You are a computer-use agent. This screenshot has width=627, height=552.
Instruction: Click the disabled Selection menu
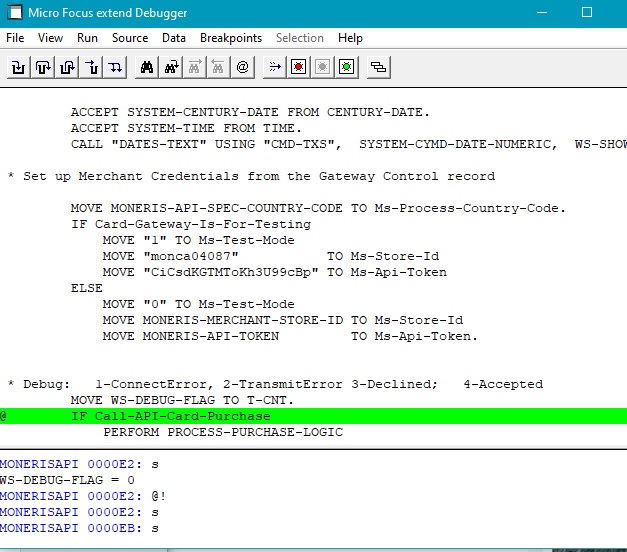point(300,38)
